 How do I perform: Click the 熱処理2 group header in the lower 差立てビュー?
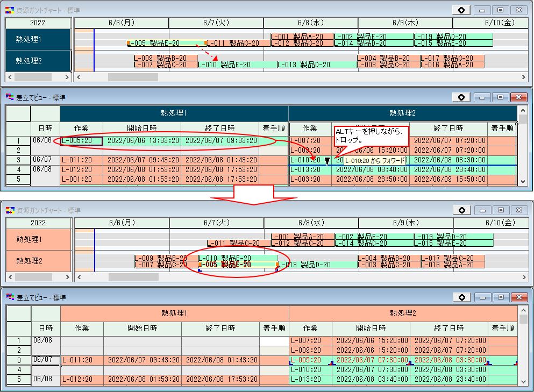403,313
